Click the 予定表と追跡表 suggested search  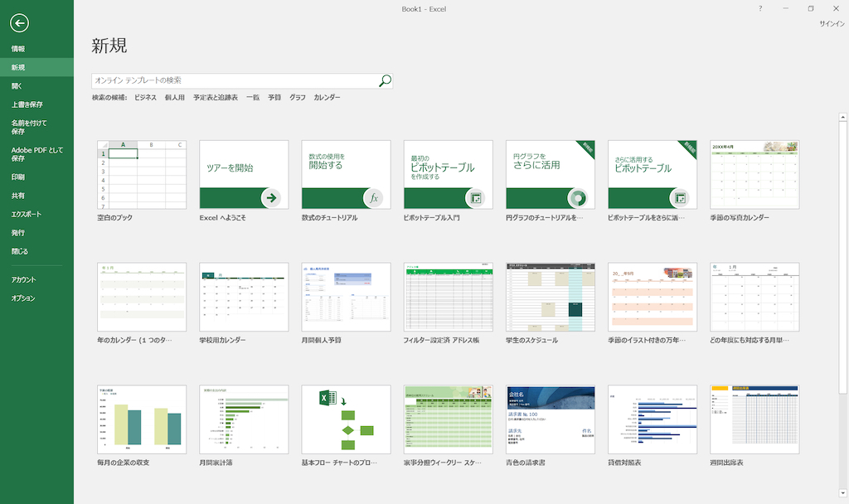pyautogui.click(x=216, y=98)
